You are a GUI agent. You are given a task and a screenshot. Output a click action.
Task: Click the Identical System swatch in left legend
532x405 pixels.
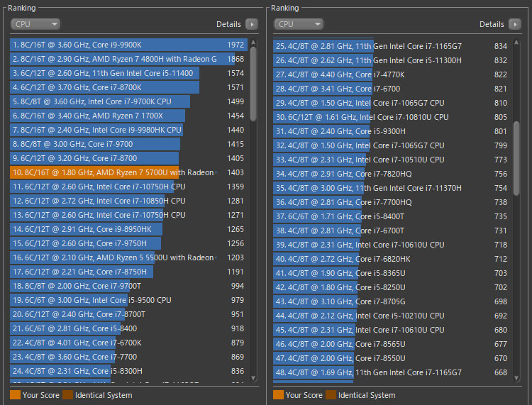click(68, 395)
